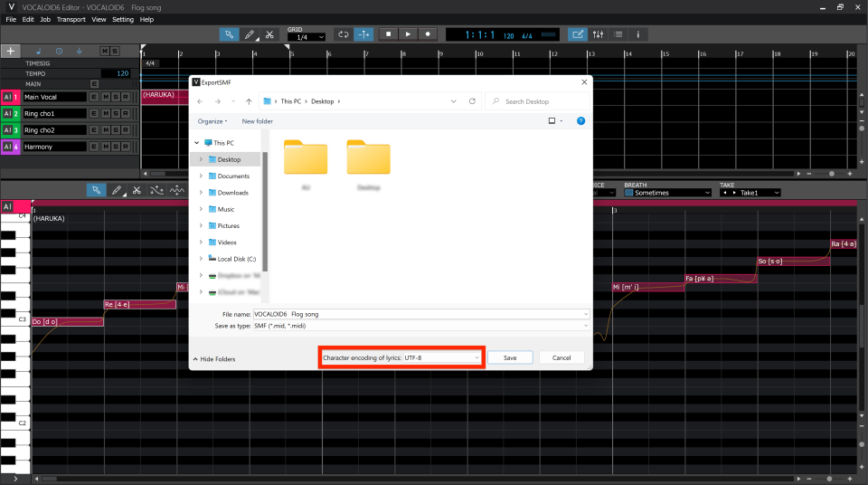Open the Organize dropdown
This screenshot has width=868, height=485.
coord(212,121)
